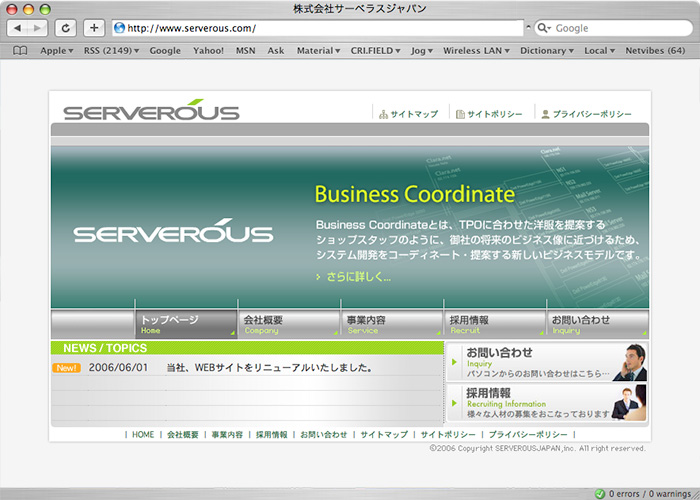
Task: Click the document icon beside サイトポリシー
Action: click(x=460, y=114)
